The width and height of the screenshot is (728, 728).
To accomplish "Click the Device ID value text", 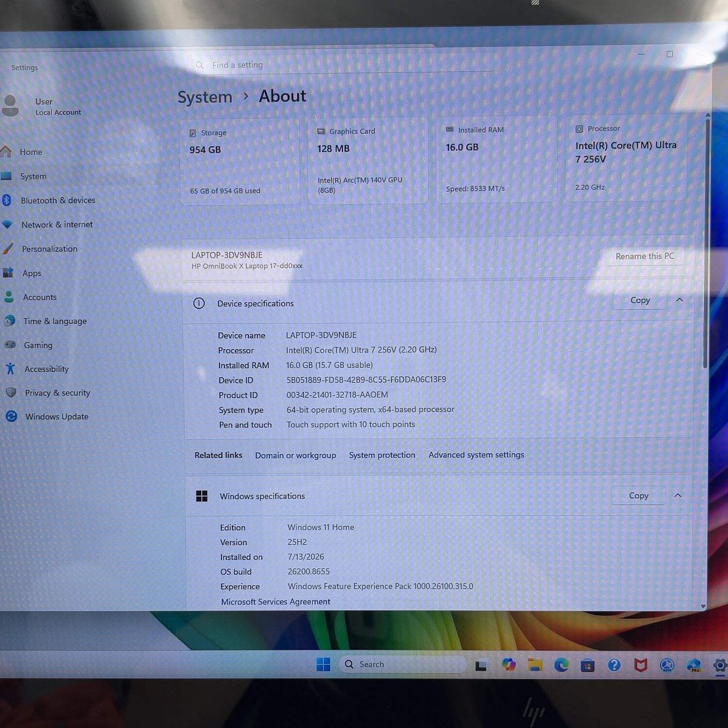I will click(x=366, y=380).
